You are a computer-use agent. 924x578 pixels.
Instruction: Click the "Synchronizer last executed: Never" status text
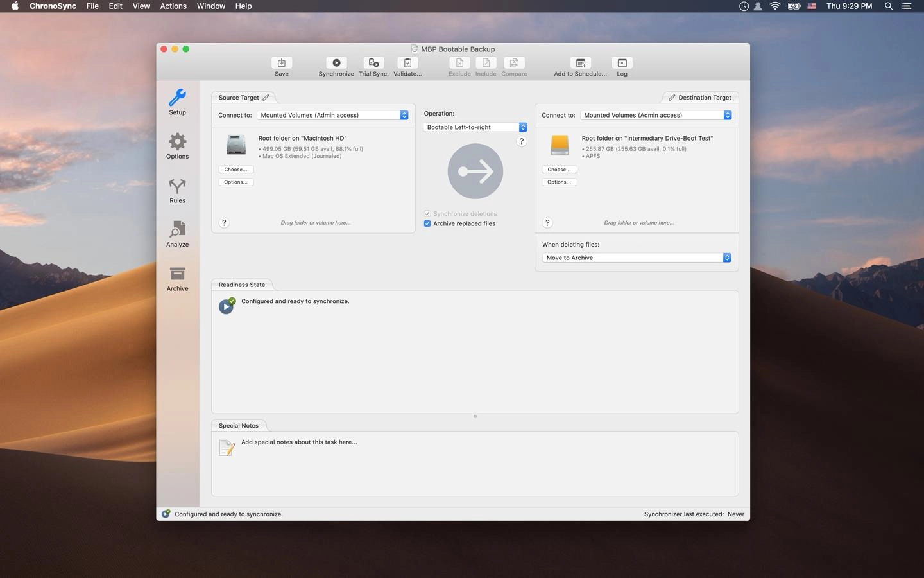[x=694, y=514]
